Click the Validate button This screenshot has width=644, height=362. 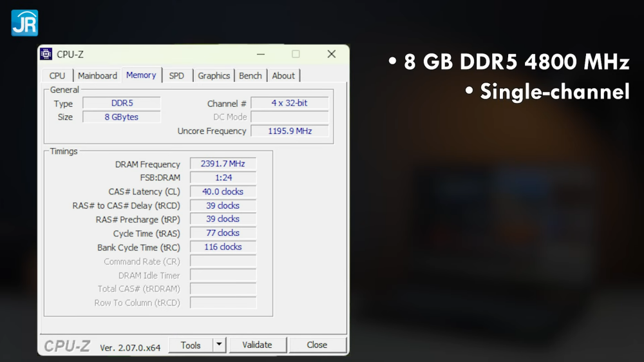tap(257, 345)
